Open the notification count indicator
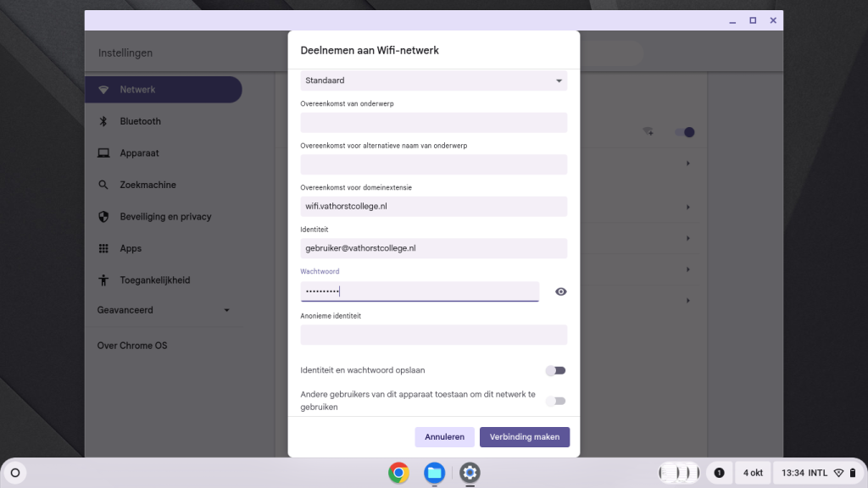868x488 pixels. 719,473
